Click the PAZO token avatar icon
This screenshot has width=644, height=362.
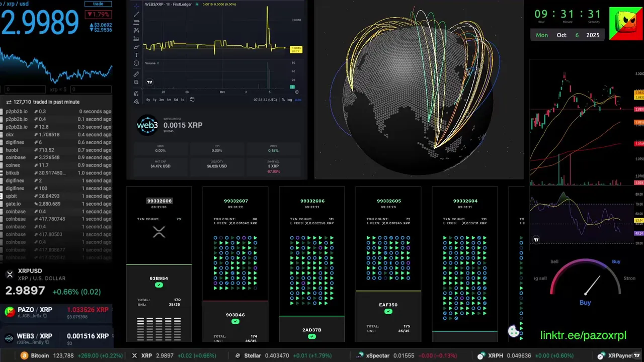[9, 313]
